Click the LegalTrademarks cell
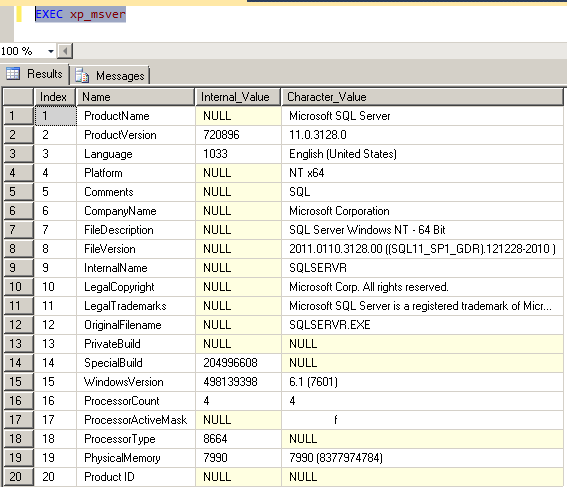This screenshot has width=567, height=487. point(136,306)
